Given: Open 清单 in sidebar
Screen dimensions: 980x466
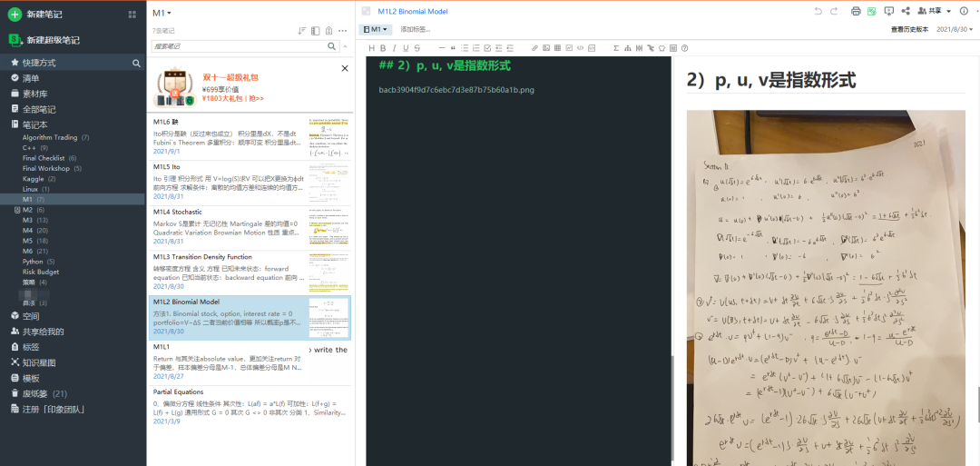Looking at the screenshot, I should pos(31,78).
